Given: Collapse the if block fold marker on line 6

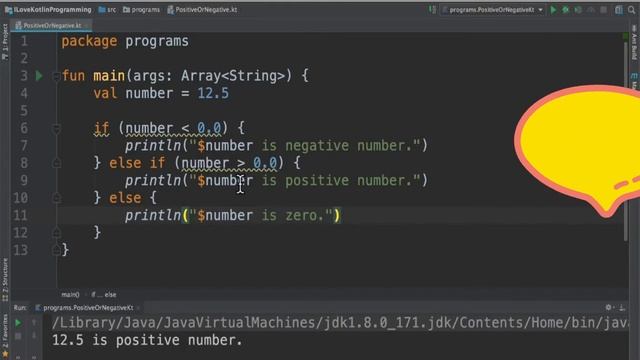Looking at the screenshot, I should (x=57, y=129).
